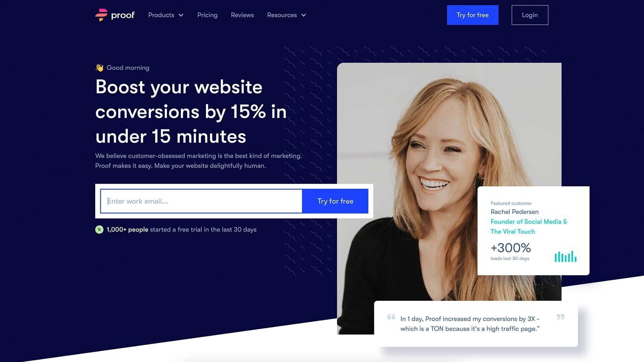Click the Try for free submit button in hero

tap(335, 201)
